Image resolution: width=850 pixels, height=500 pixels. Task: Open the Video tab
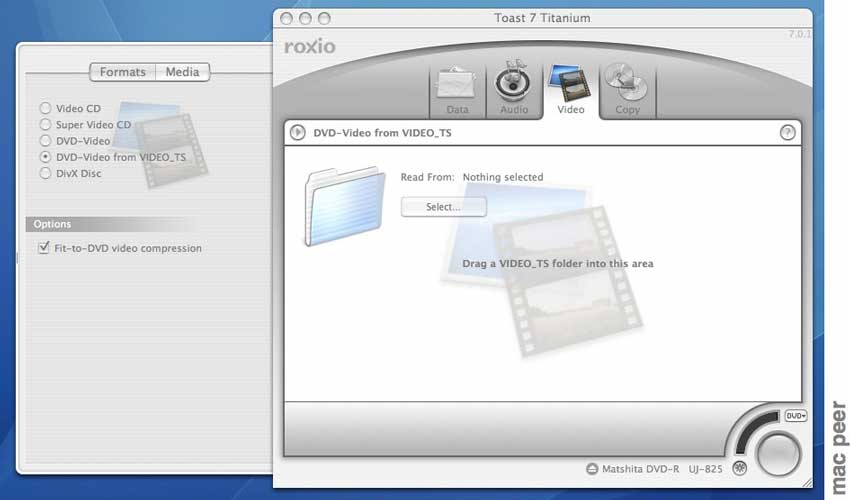[x=570, y=90]
